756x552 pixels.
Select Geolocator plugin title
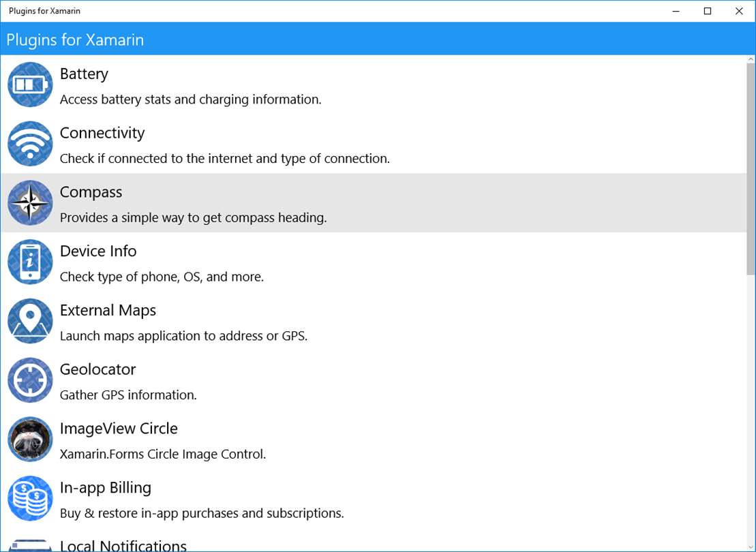click(98, 369)
